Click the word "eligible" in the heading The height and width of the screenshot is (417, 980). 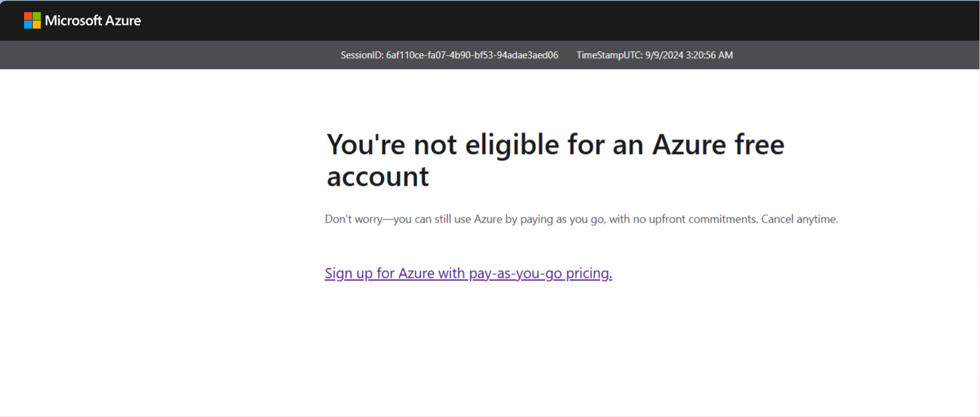click(512, 145)
